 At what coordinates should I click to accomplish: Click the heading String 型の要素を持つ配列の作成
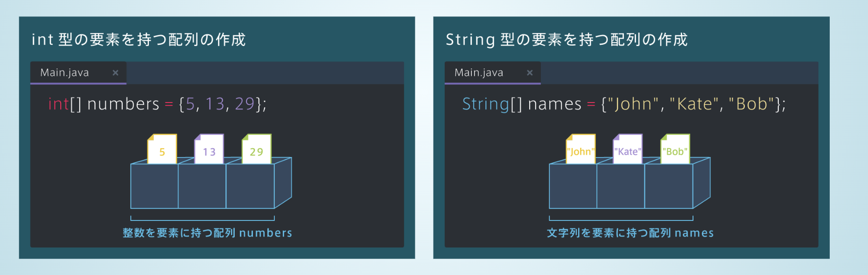(x=567, y=40)
